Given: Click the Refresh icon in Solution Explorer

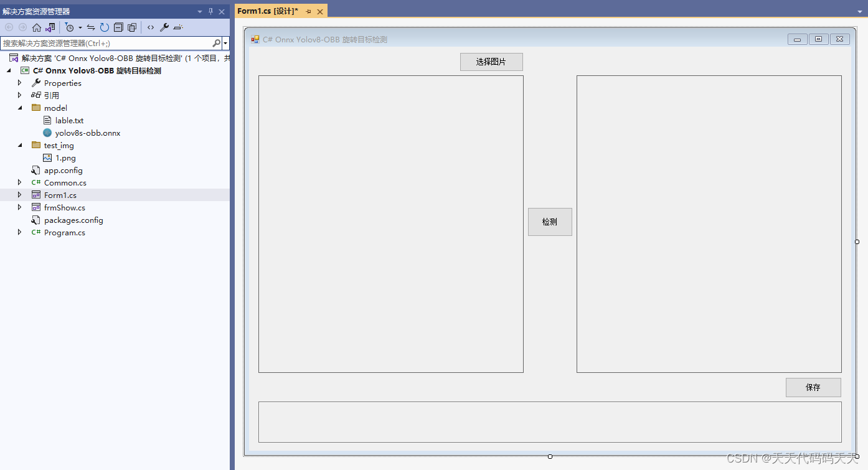Looking at the screenshot, I should click(105, 27).
